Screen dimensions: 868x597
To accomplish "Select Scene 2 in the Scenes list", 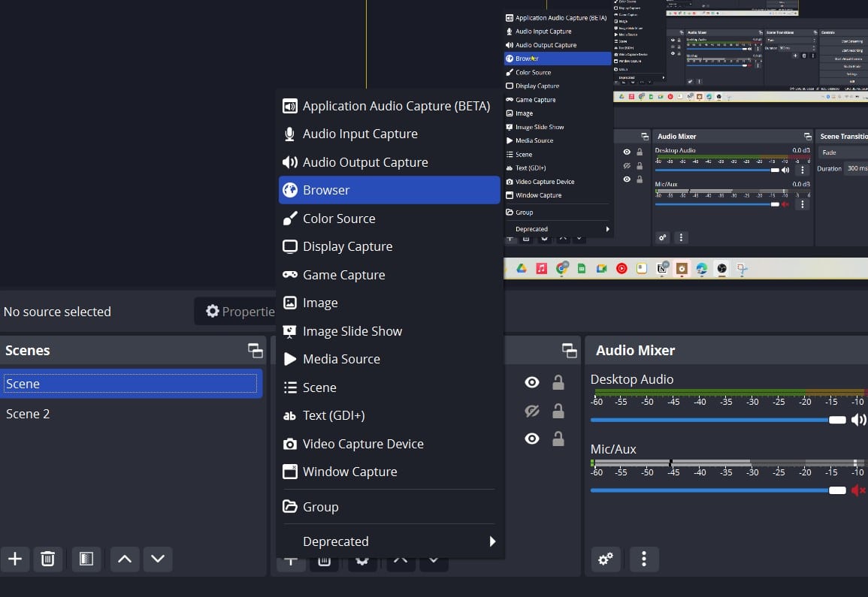I will pos(28,414).
